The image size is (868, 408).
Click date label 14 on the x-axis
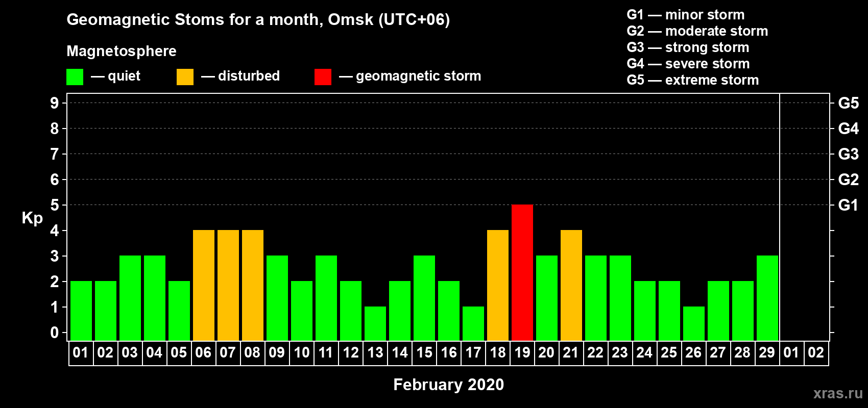click(x=400, y=353)
